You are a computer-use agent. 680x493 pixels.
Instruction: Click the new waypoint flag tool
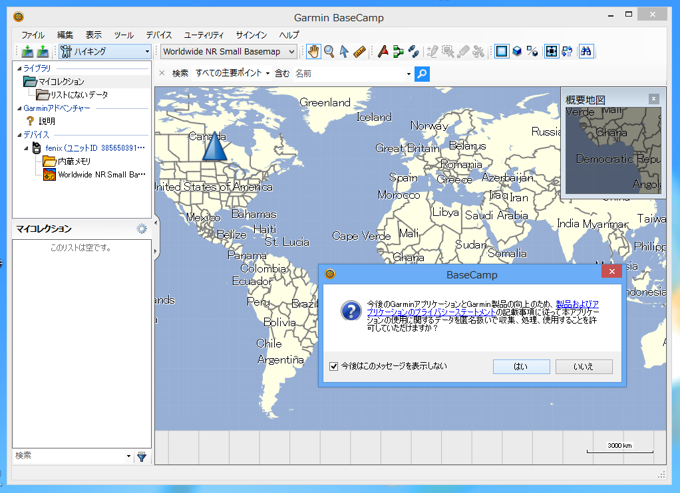[x=383, y=52]
